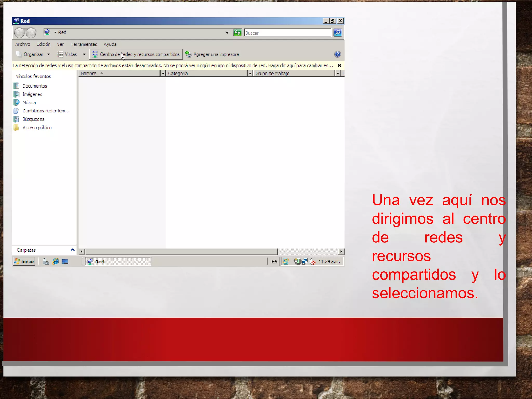Image resolution: width=532 pixels, height=399 pixels.
Task: Click the back navigation arrow
Action: (19, 33)
